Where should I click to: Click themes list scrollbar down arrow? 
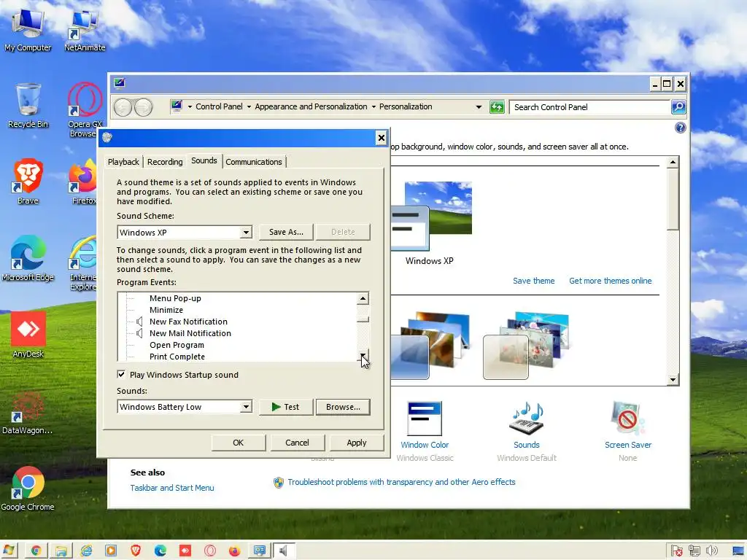[673, 379]
